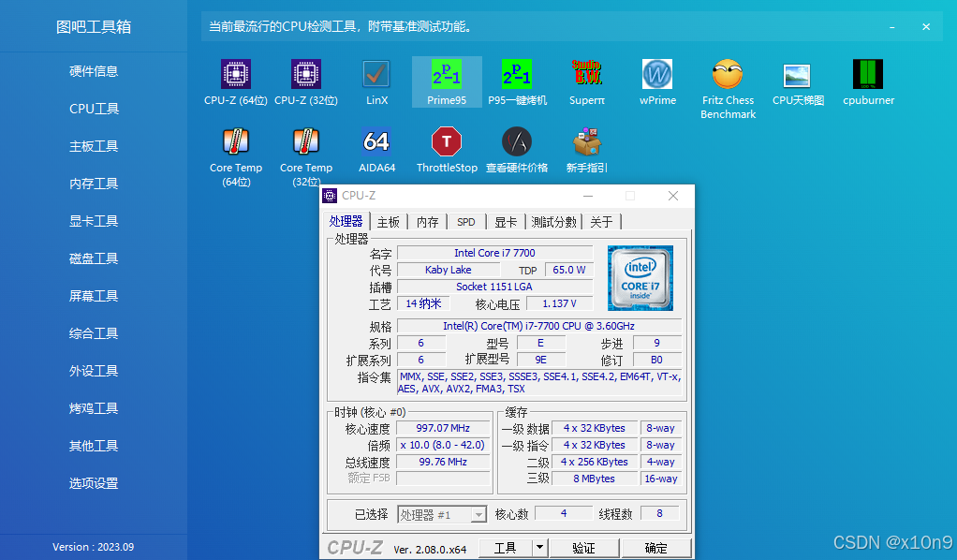Click the Socket 1151 LGA value
Screen dimensions: 957x560
tap(495, 287)
